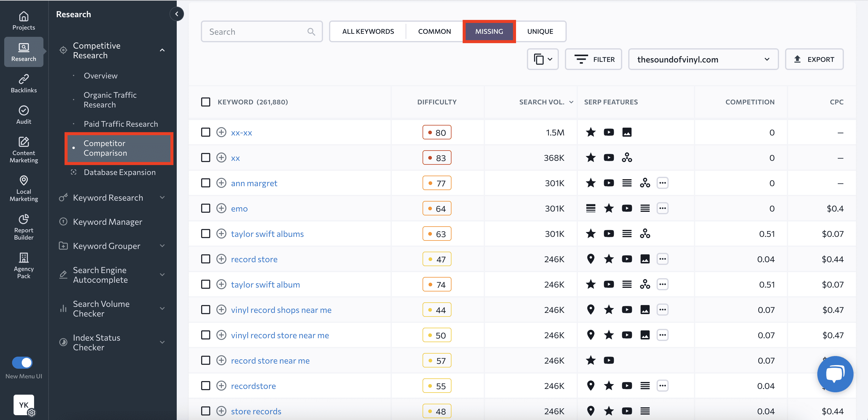Collapse the Competitive Research section
The image size is (868, 420).
tap(163, 50)
